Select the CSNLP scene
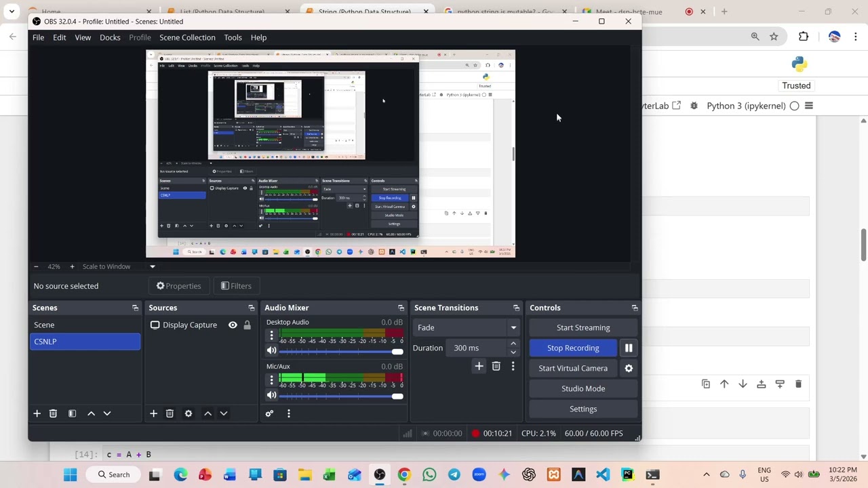This screenshot has width=868, height=488. 85,342
